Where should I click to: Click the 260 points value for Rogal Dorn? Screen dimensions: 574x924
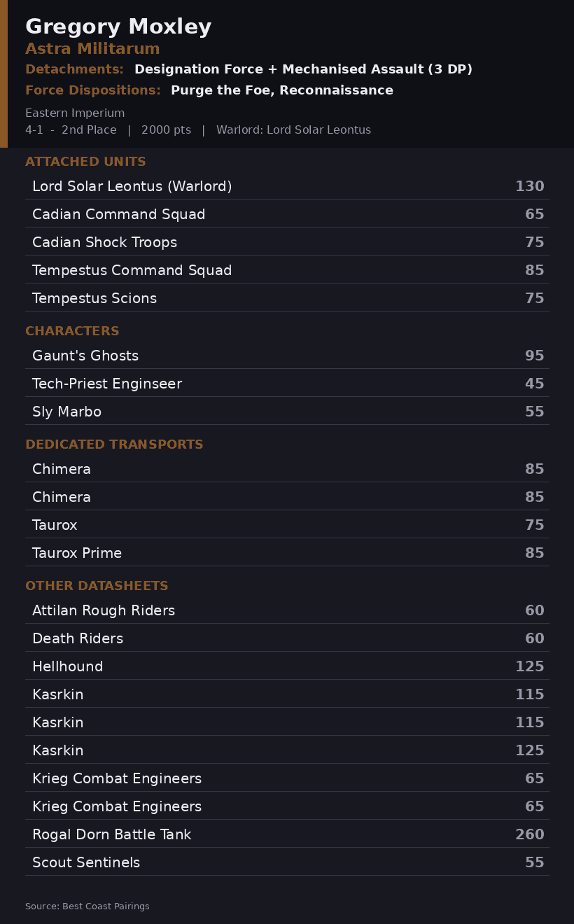tap(530, 834)
